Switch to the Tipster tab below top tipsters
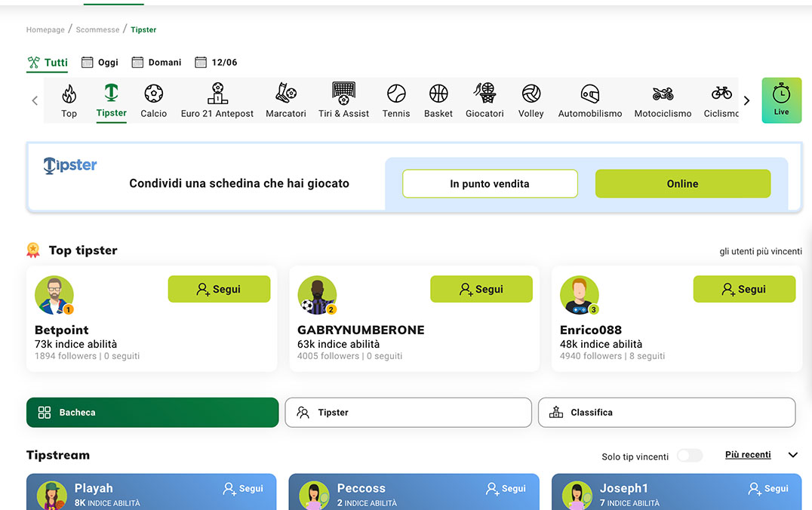812x510 pixels. [408, 413]
